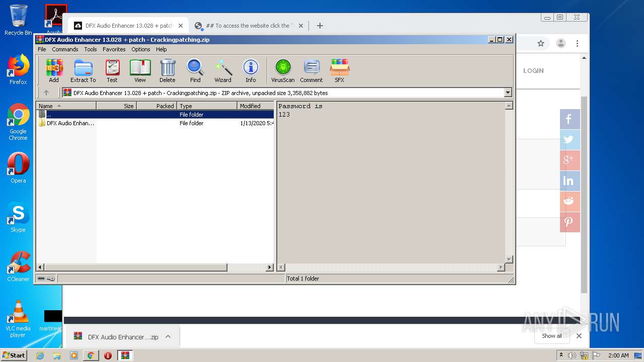644x362 pixels.
Task: Open the Help menu
Action: tap(161, 49)
